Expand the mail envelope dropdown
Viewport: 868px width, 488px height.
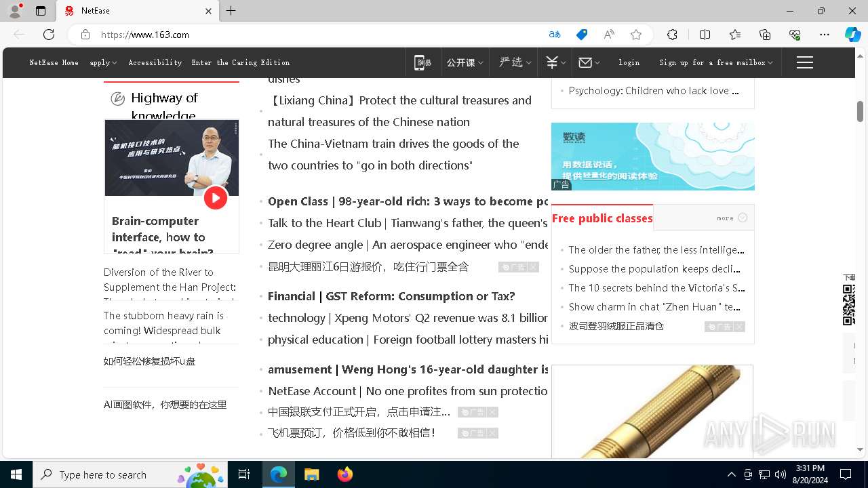coord(589,62)
